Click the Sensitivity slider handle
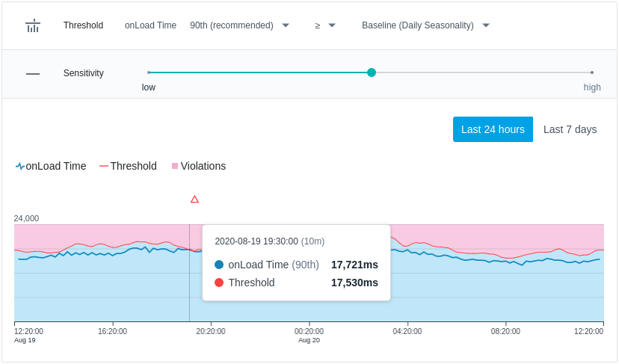Viewport: 619px width, 364px height. pyautogui.click(x=371, y=73)
